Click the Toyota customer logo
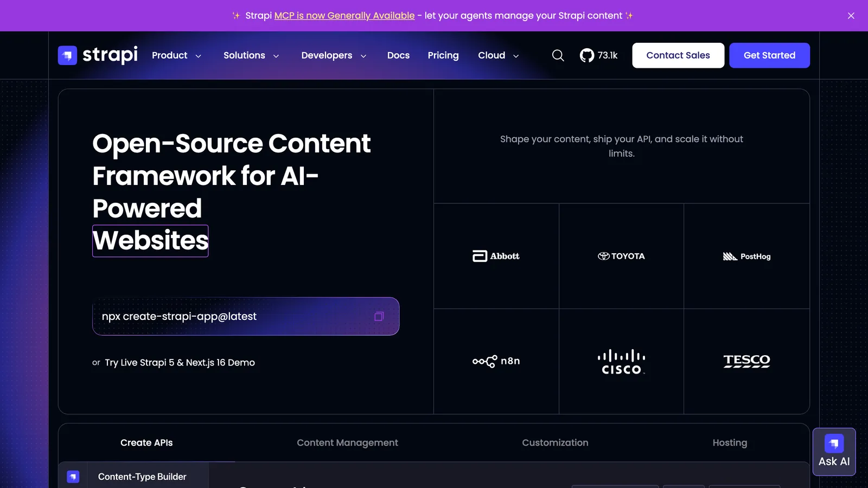Screen dimensions: 868x488 621,256
